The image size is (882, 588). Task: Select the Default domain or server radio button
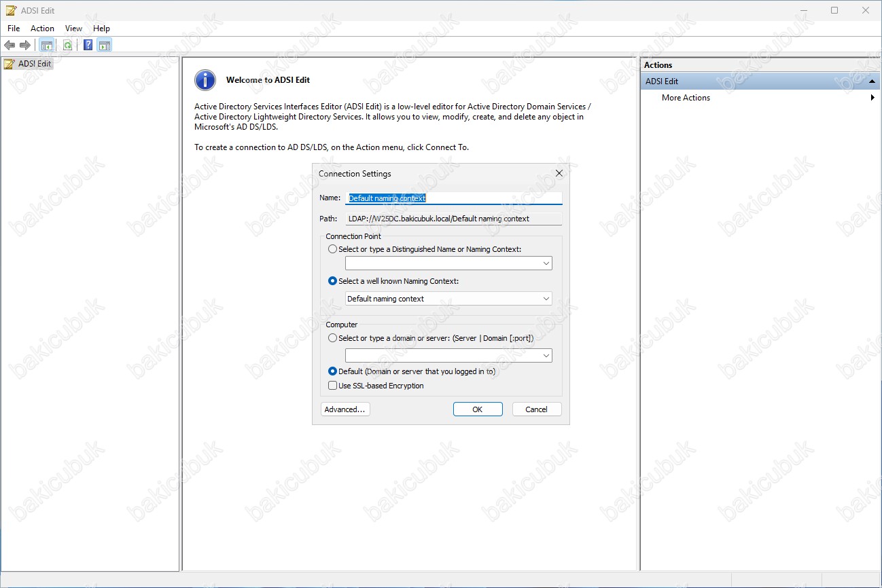[x=332, y=371]
